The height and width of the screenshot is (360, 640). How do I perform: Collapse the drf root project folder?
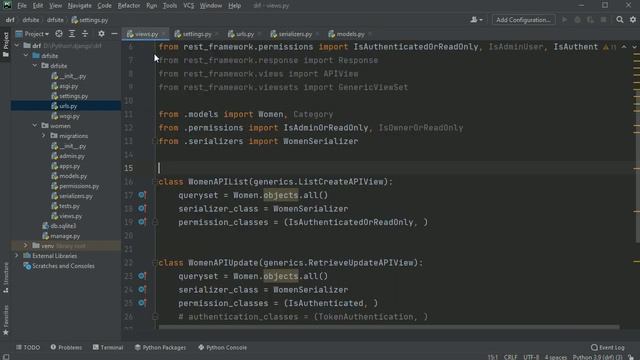(17, 46)
